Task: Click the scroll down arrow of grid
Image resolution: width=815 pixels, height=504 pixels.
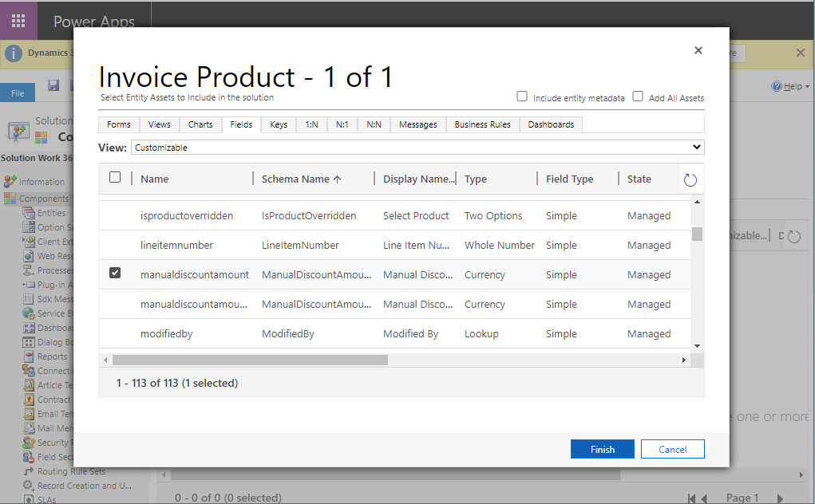Action: point(697,346)
